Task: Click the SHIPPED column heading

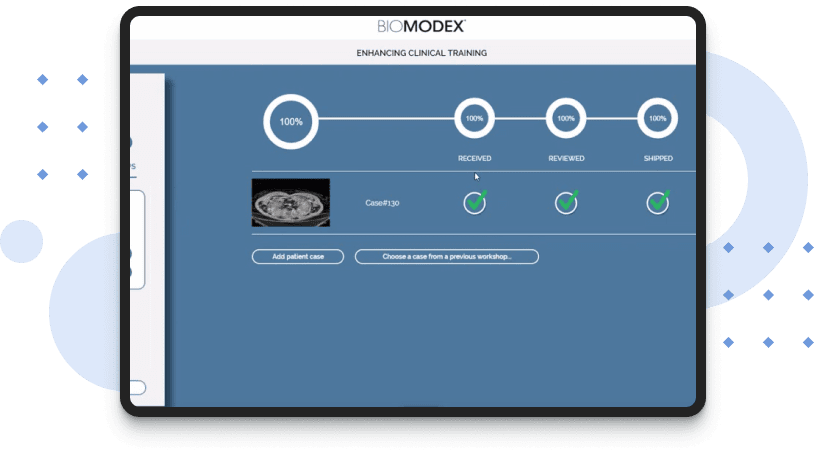Action: tap(658, 158)
